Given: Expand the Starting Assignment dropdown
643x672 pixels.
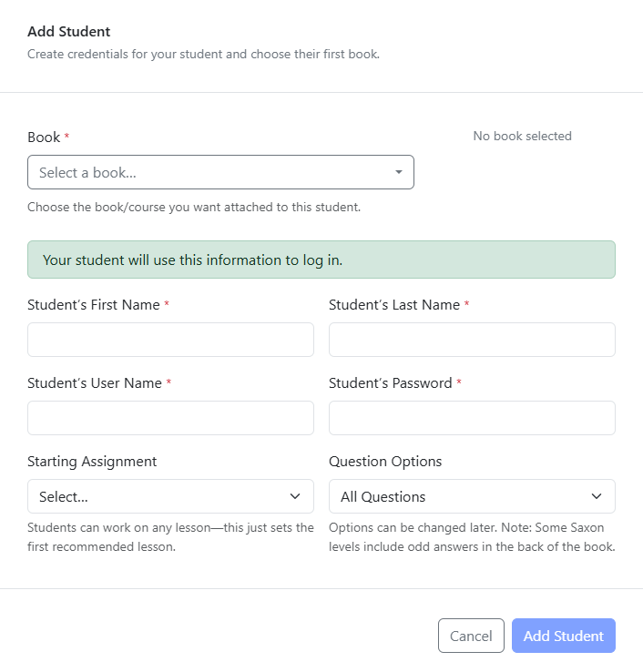Looking at the screenshot, I should click(170, 496).
